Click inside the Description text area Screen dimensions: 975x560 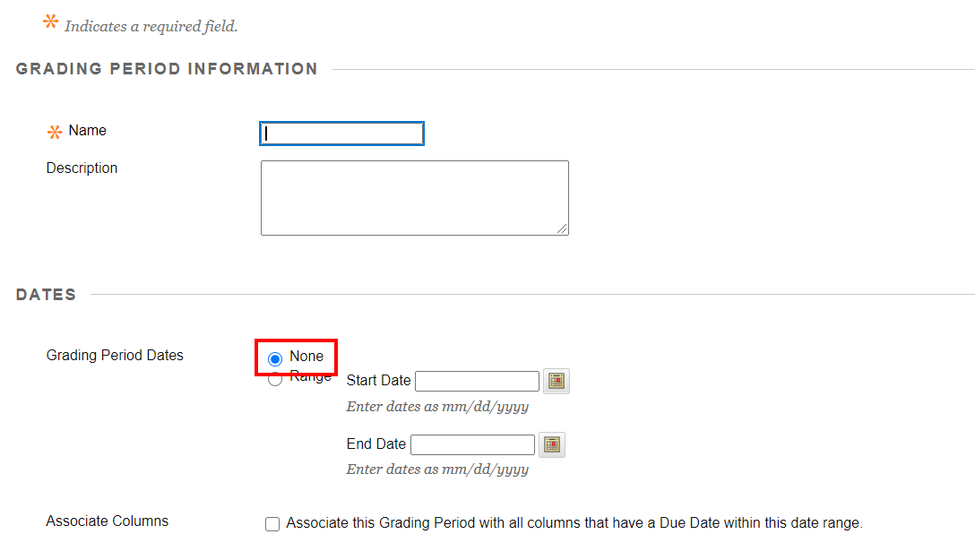(x=414, y=198)
